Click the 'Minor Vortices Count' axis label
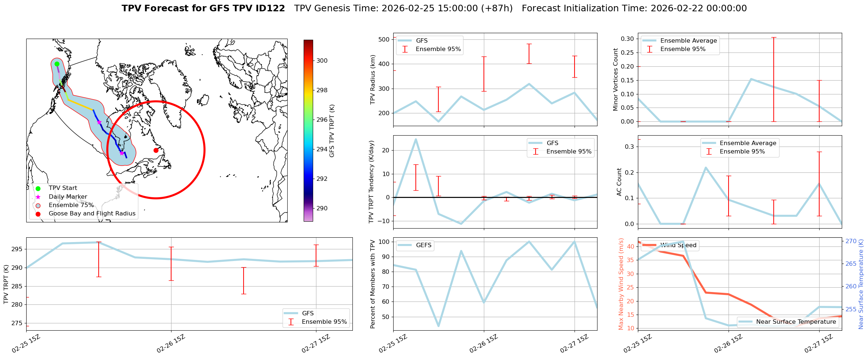Viewport: 868px width, 358px height. point(616,79)
